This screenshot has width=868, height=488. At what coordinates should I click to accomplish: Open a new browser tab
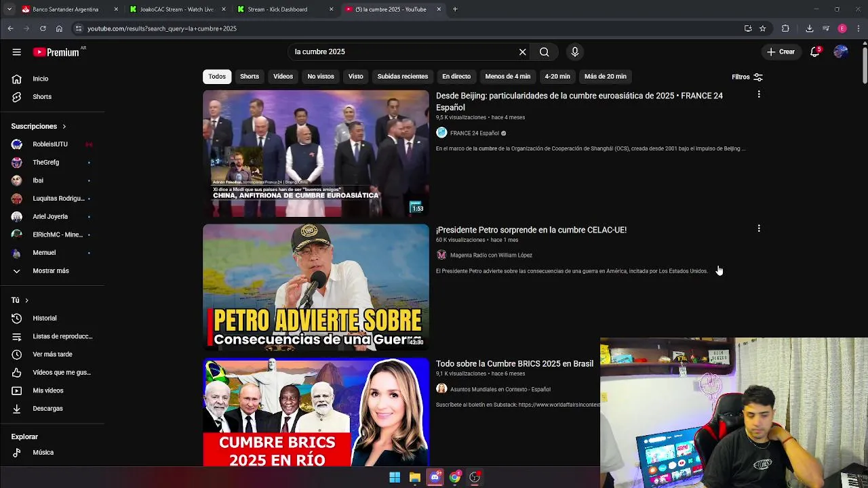click(455, 9)
